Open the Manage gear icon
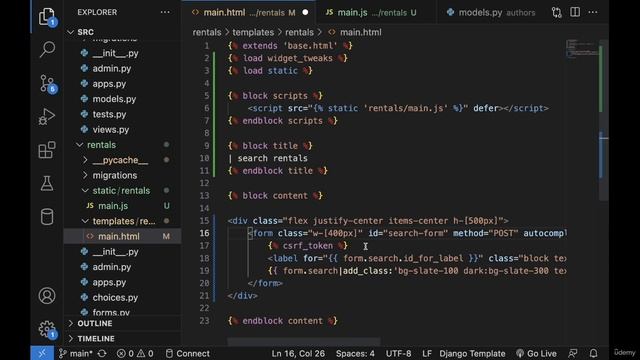 point(47,329)
